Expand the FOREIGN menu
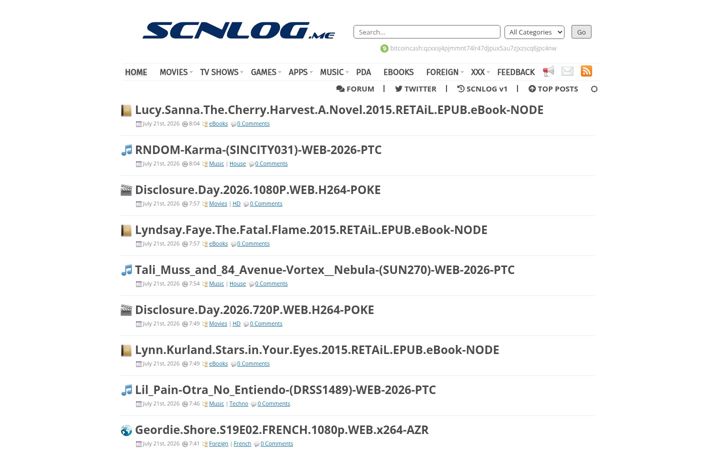The height and width of the screenshot is (450, 720). click(444, 72)
